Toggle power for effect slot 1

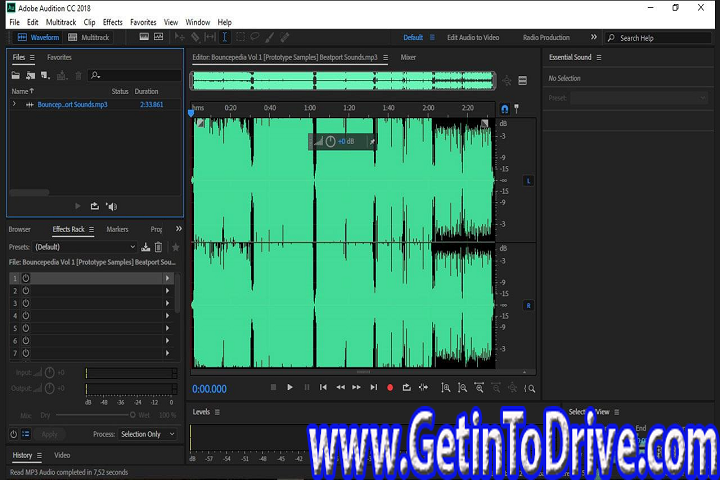tap(26, 278)
